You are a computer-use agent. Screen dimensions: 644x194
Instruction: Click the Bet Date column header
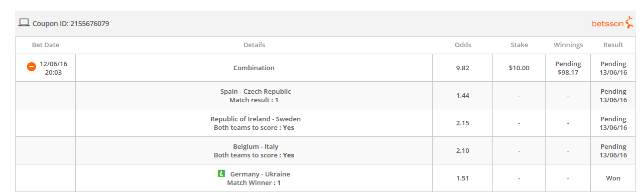coord(46,45)
